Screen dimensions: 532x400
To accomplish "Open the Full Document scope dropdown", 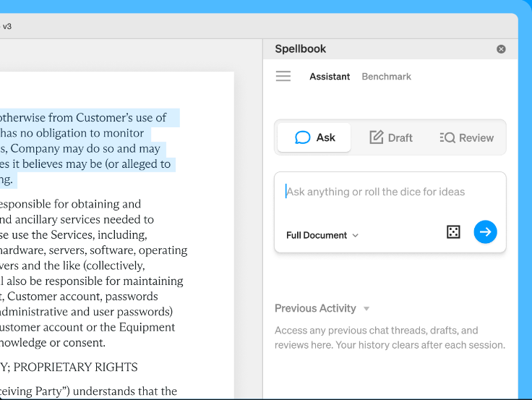I will coord(322,235).
